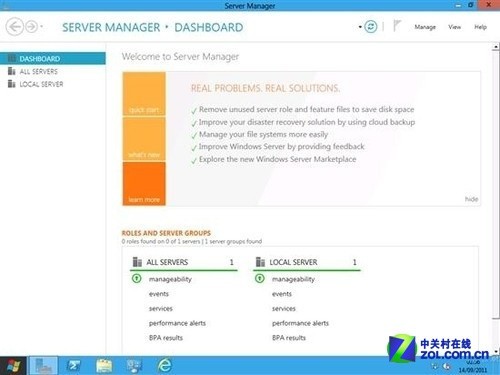Click the scrollbar up arrow
Screen dimensions: 500x375
[x=496, y=47]
